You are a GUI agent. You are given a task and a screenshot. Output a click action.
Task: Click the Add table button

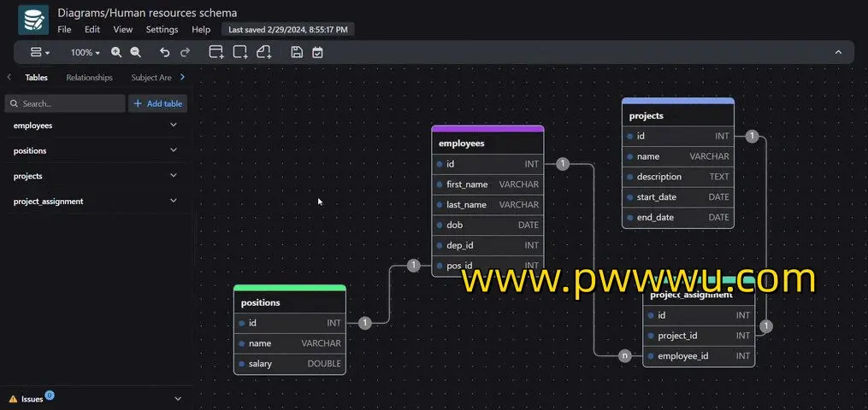coord(158,103)
